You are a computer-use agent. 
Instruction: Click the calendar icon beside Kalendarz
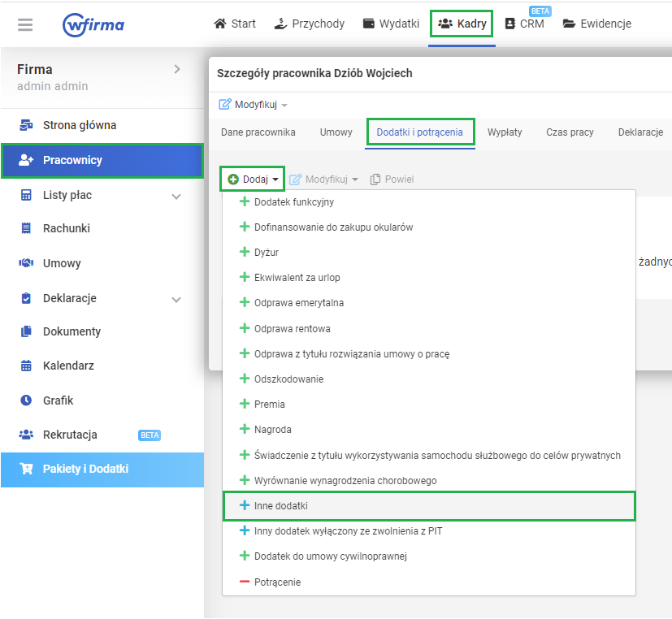26,366
